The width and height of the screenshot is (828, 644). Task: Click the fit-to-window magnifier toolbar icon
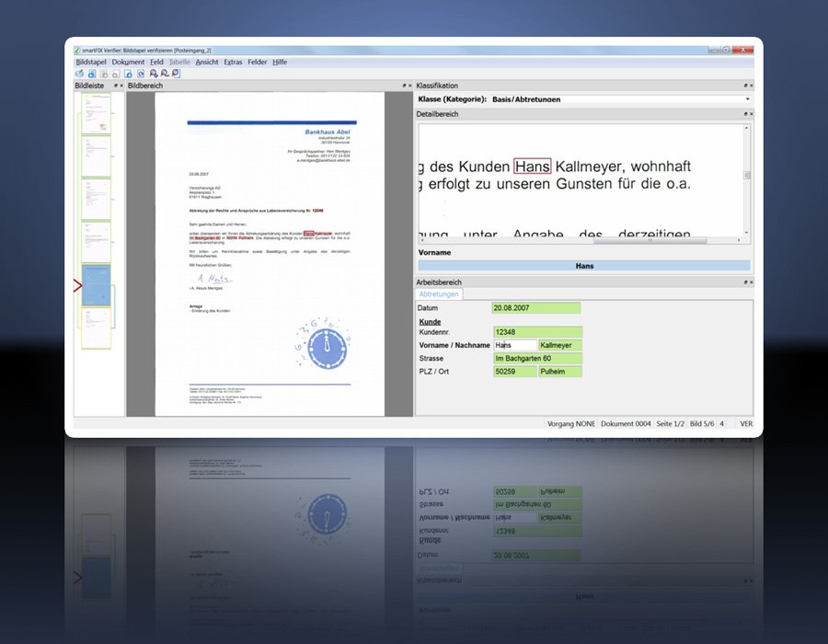click(x=176, y=74)
